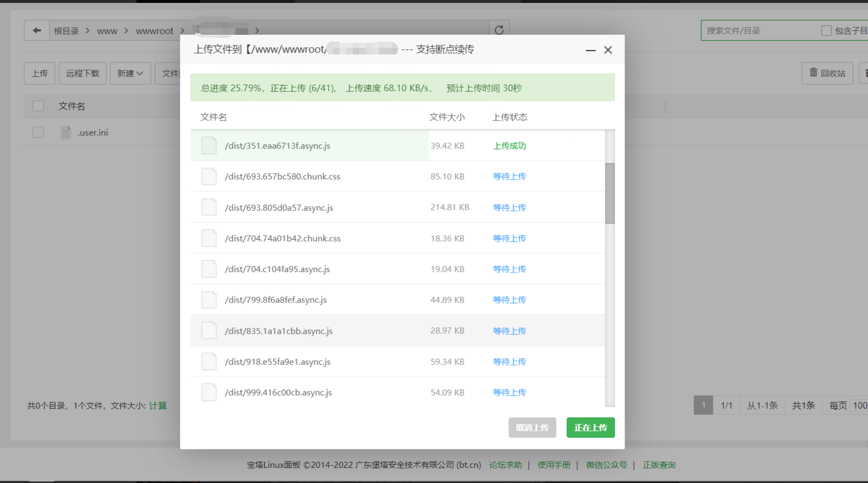Click the back arrow in the path bar

(37, 31)
